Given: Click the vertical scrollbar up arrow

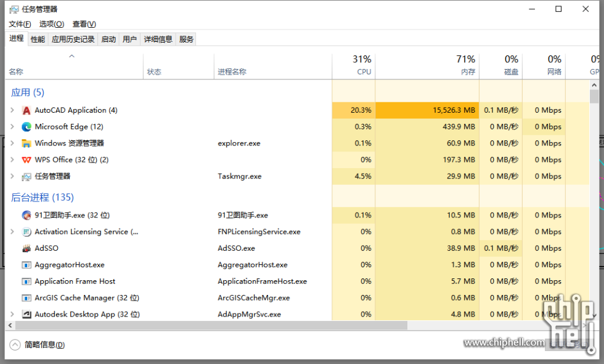Looking at the screenshot, I should coord(594,85).
